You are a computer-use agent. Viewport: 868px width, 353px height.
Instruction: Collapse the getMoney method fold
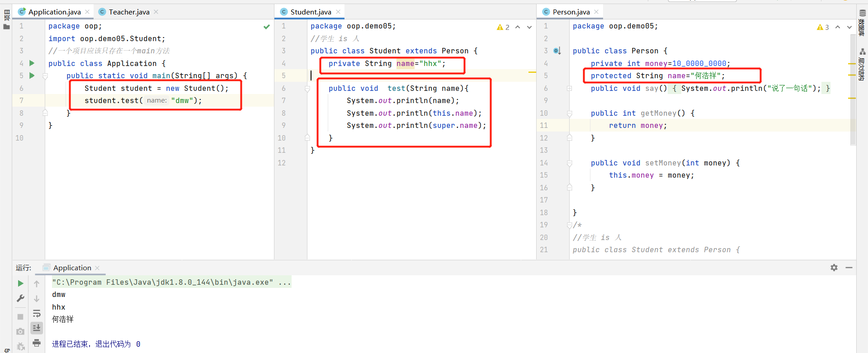[570, 113]
